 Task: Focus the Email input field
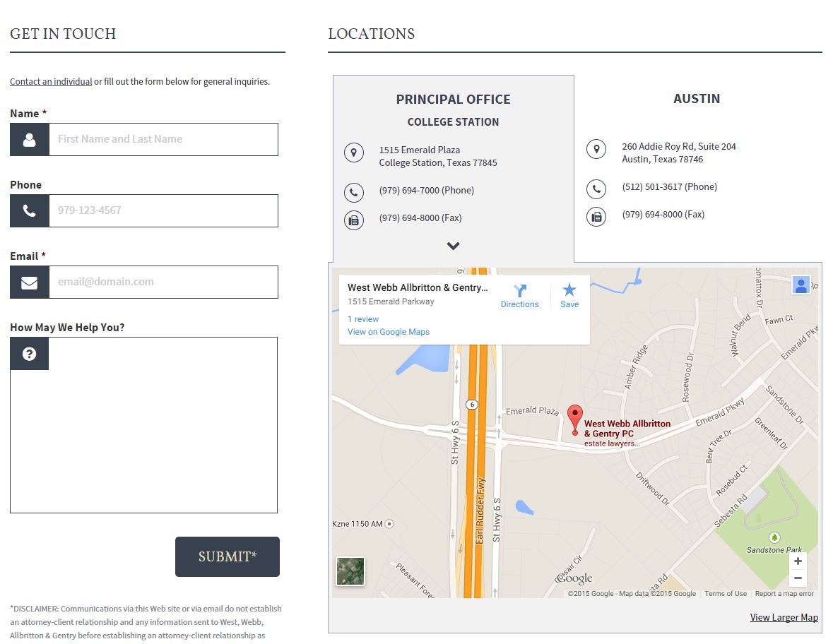[x=163, y=282]
